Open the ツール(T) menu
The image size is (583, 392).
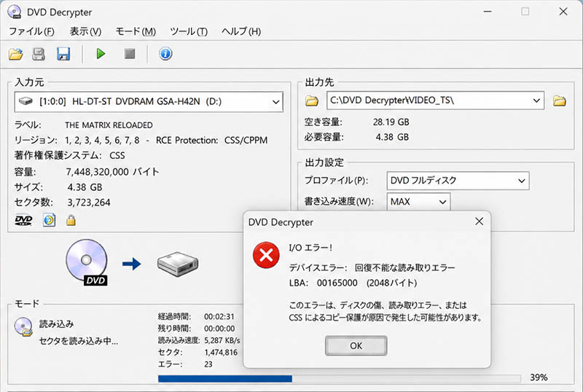point(189,31)
